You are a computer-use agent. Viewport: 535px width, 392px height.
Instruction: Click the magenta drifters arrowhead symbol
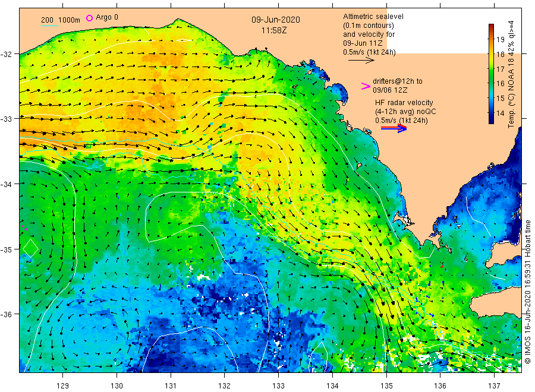click(x=366, y=86)
